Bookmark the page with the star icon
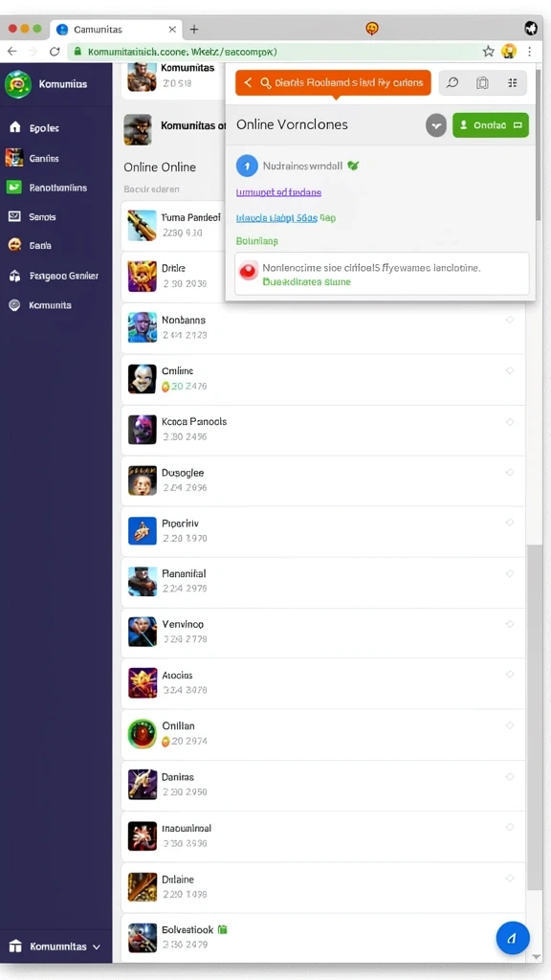551x980 pixels. [489, 52]
